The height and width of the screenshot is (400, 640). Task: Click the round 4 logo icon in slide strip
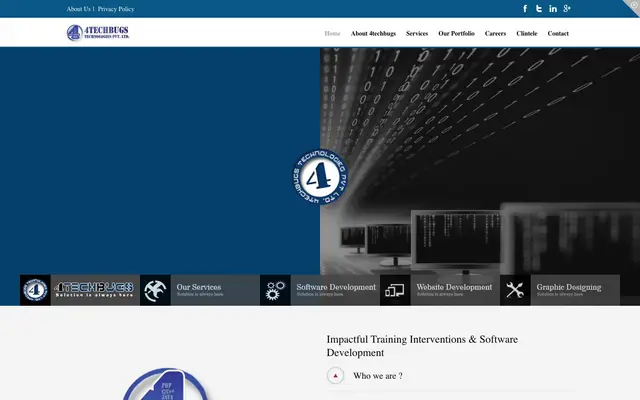coord(35,290)
